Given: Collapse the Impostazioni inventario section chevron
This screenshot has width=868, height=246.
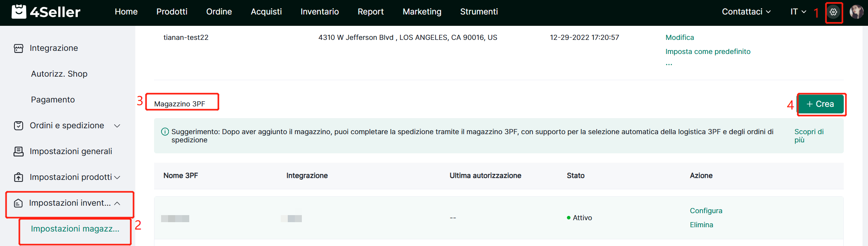Looking at the screenshot, I should point(117,203).
